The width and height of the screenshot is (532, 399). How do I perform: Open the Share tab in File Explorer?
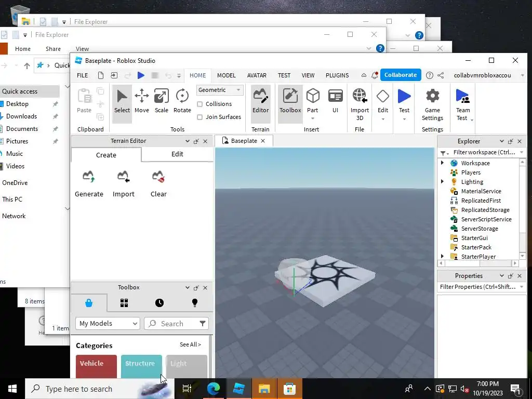(54, 49)
